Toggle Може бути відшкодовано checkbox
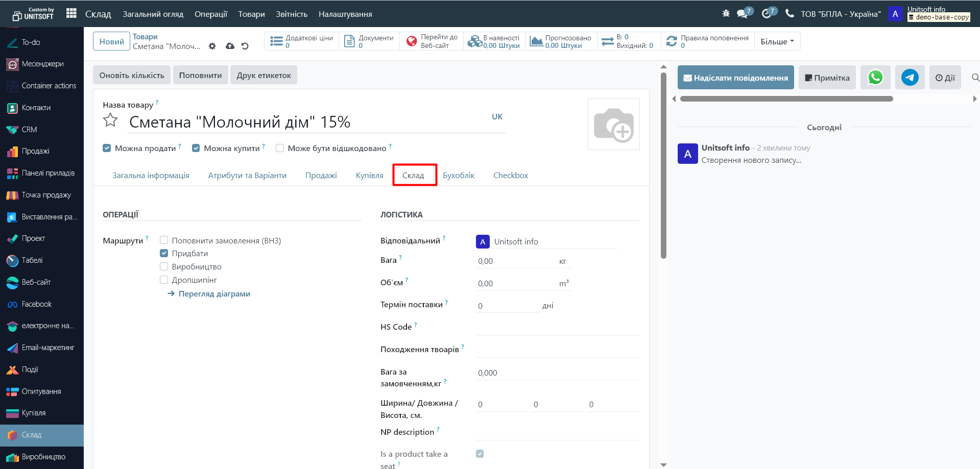 [280, 148]
